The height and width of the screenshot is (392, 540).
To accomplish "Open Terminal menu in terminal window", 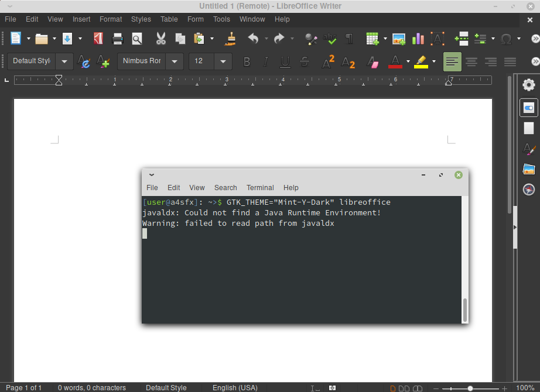I will click(260, 188).
